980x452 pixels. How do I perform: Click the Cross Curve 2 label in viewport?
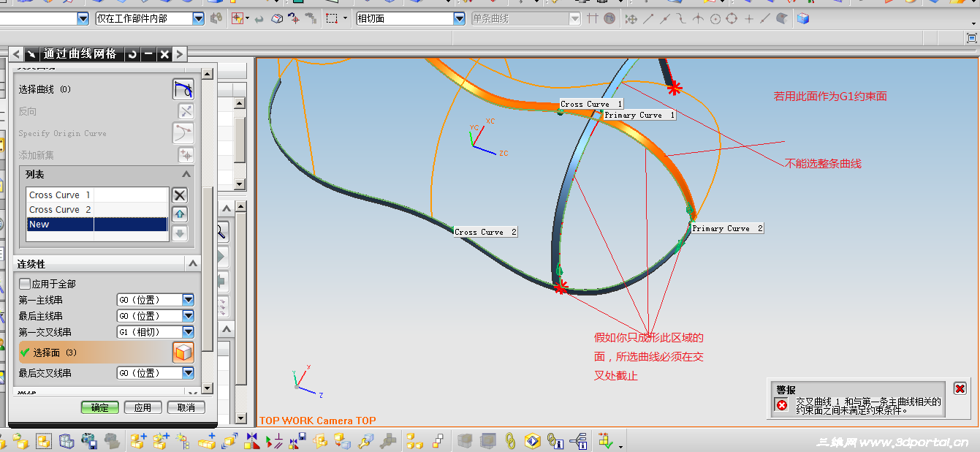point(485,232)
